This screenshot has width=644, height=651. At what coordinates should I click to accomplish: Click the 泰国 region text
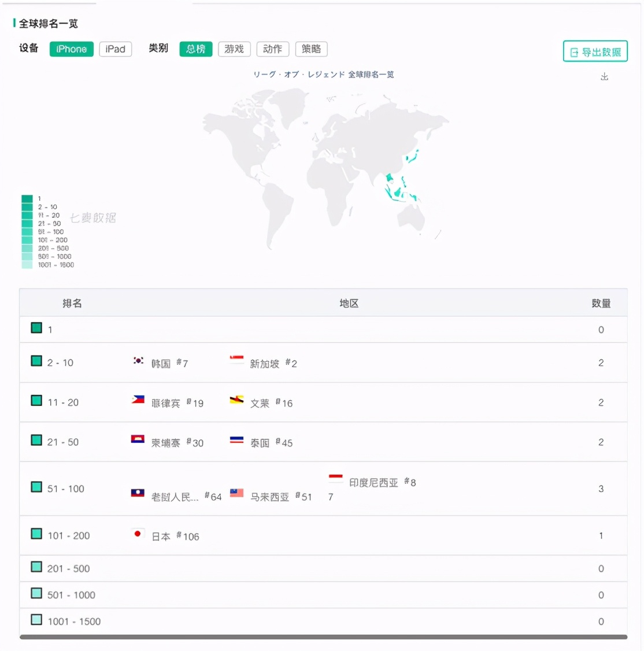point(260,443)
